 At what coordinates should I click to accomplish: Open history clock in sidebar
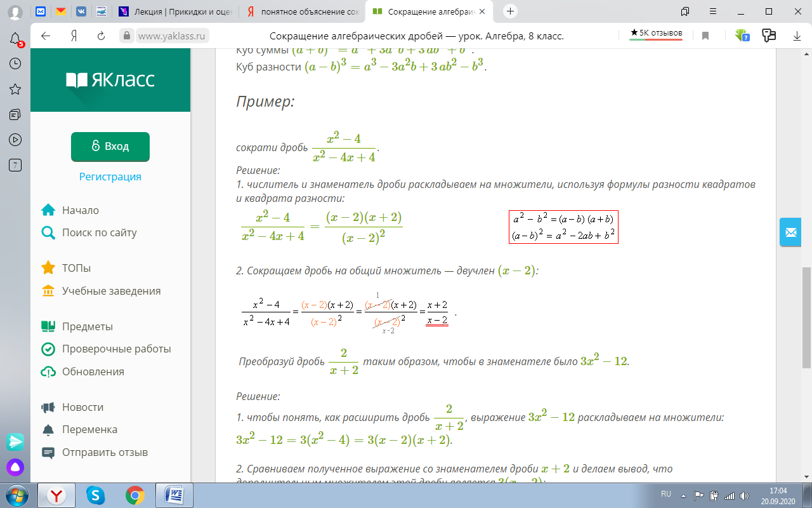click(16, 63)
